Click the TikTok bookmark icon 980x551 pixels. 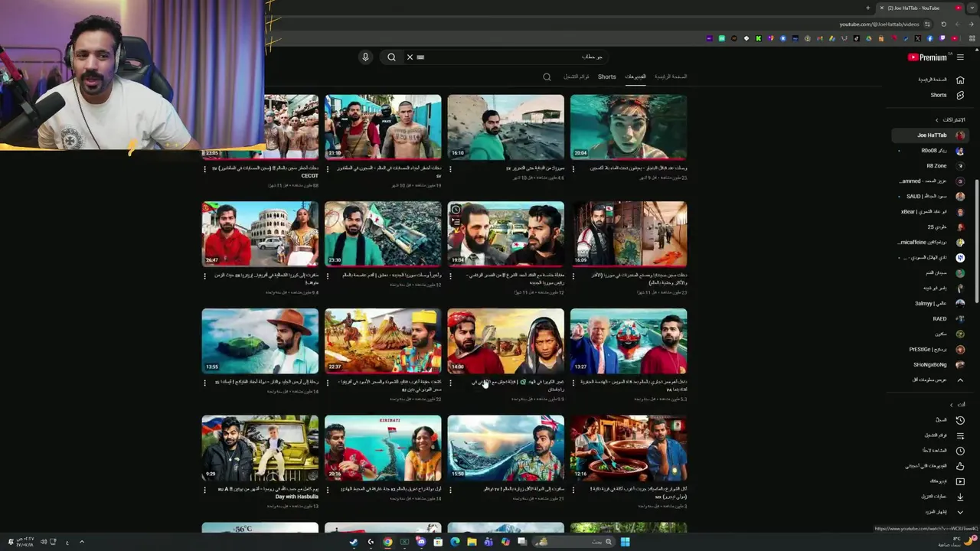(x=857, y=38)
